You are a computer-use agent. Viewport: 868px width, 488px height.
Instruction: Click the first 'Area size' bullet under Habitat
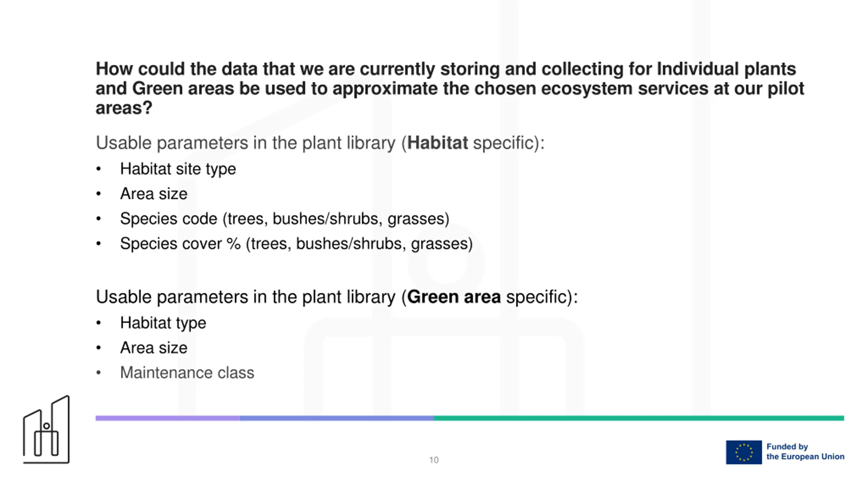[154, 194]
